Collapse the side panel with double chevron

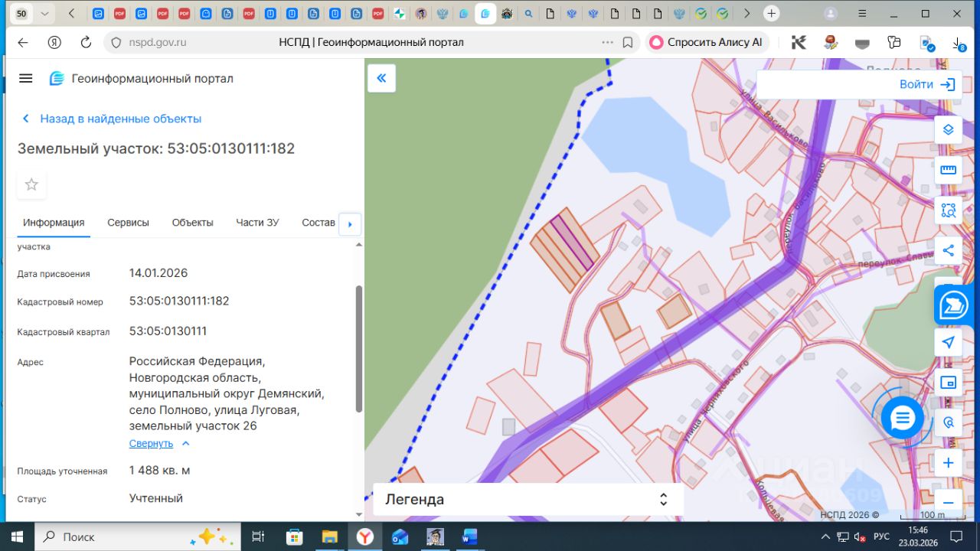coord(381,78)
